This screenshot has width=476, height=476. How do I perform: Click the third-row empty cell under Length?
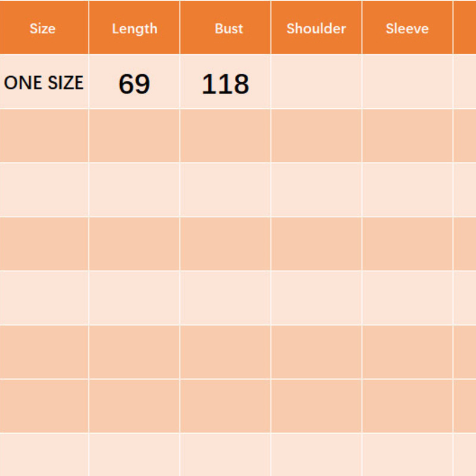pyautogui.click(x=134, y=190)
